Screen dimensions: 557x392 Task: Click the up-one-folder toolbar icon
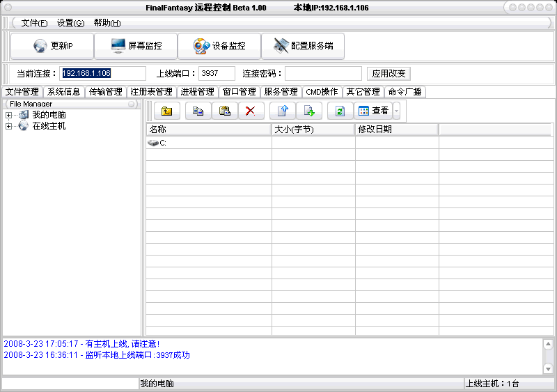(x=166, y=111)
